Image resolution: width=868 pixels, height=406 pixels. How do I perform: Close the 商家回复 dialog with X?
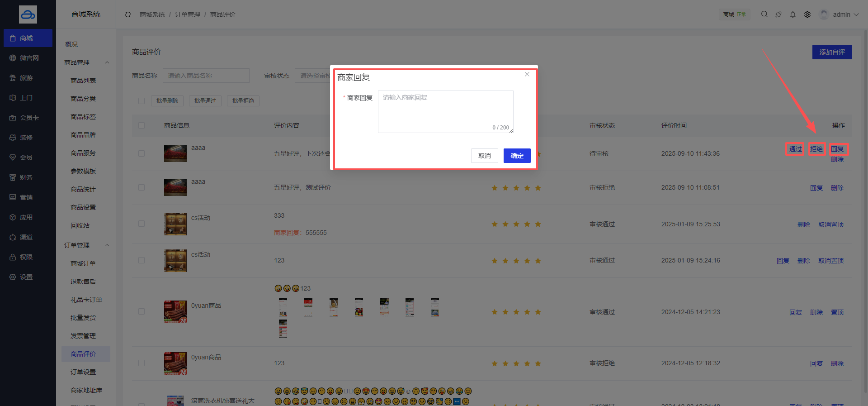527,75
